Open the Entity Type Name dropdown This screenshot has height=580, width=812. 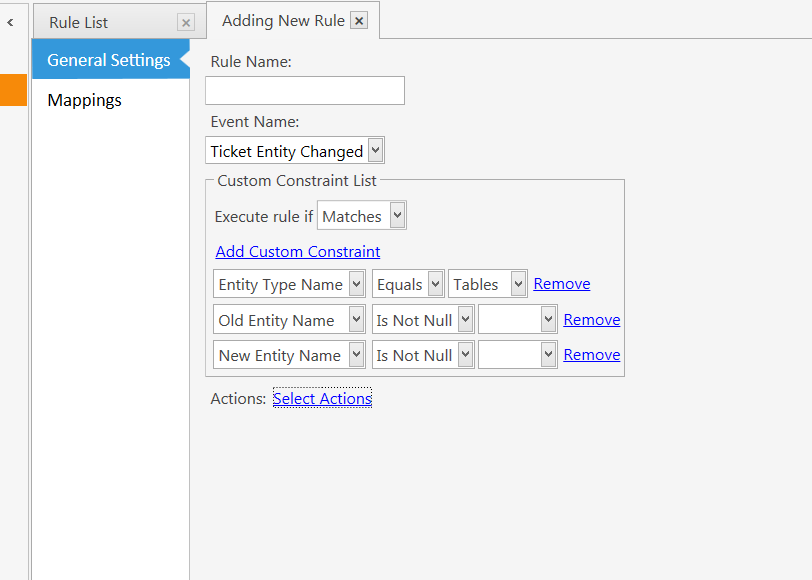[x=289, y=284]
